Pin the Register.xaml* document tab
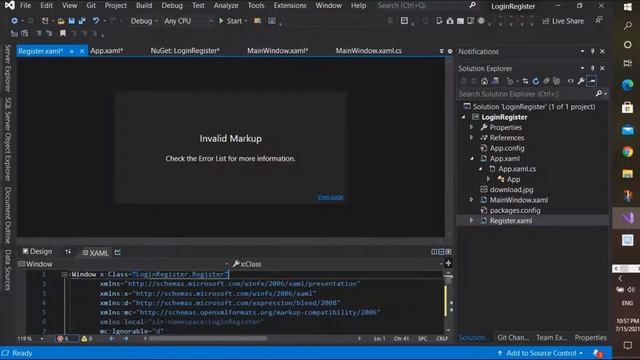Viewport: 640px width, 360px height. click(71, 51)
